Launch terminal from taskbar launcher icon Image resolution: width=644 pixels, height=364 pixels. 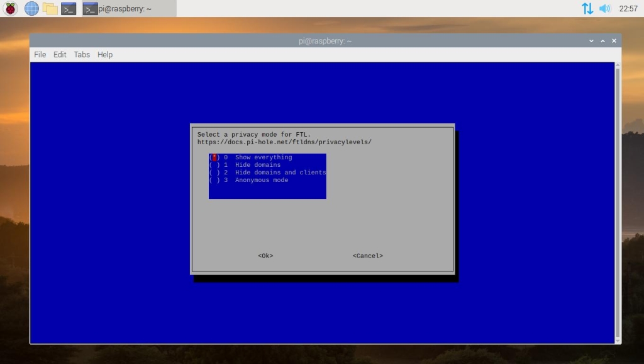[x=69, y=8]
